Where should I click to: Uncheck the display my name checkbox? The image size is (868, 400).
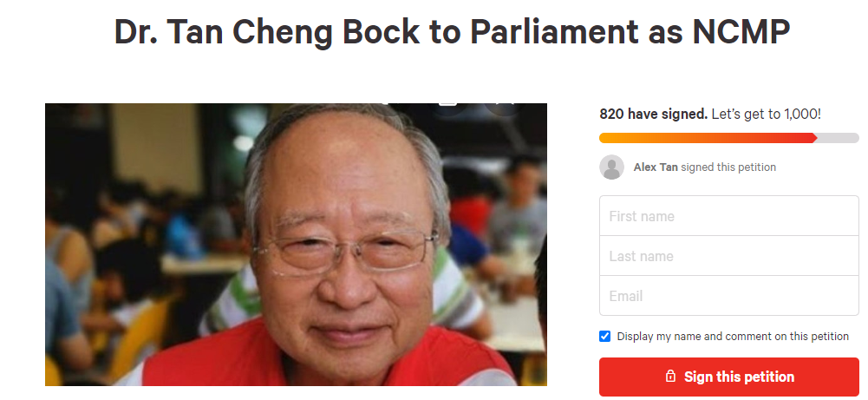click(605, 337)
